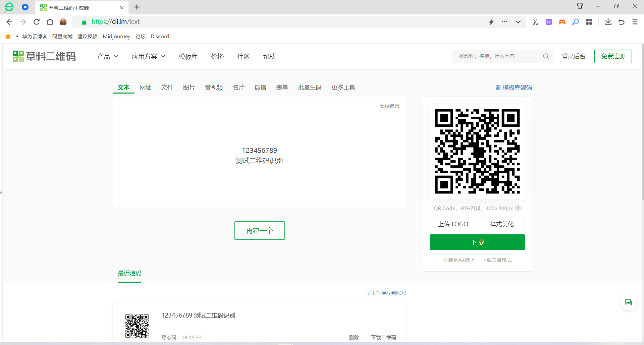Open a new browser tab
This screenshot has height=345, width=644.
[137, 7]
